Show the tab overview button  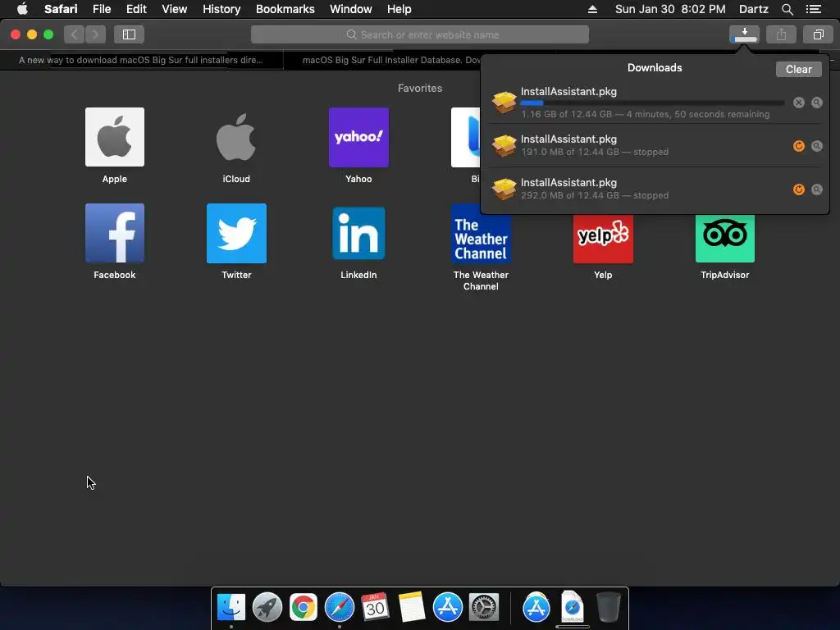point(818,34)
